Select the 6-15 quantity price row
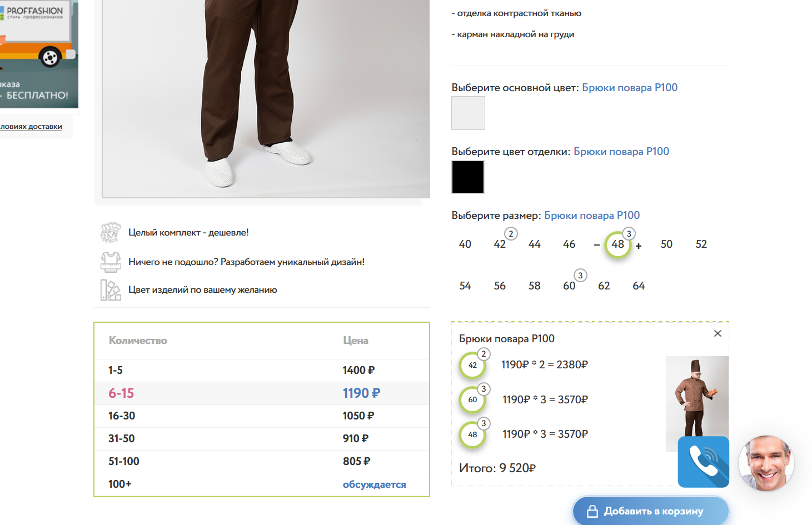812x525 pixels. (x=261, y=393)
